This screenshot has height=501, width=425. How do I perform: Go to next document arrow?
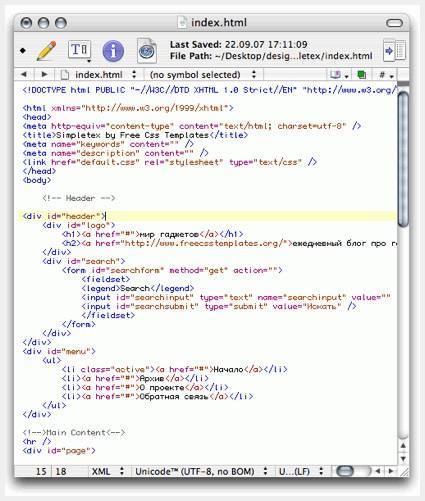click(44, 74)
